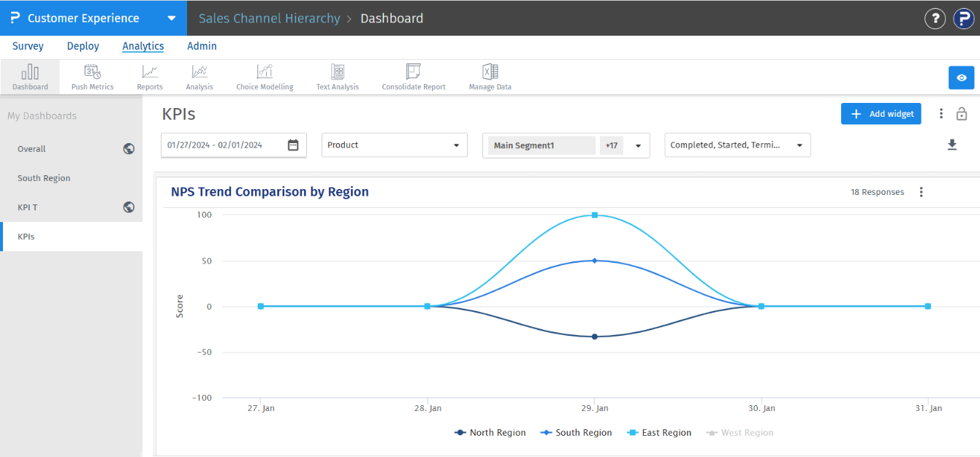Open Choice Modelling tool

[265, 72]
